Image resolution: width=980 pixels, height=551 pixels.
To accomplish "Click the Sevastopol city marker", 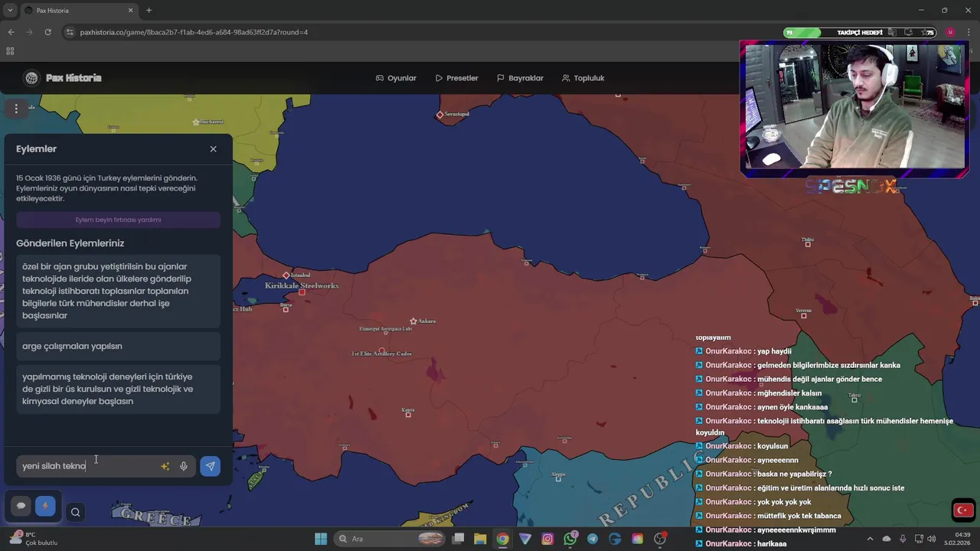I will point(440,115).
